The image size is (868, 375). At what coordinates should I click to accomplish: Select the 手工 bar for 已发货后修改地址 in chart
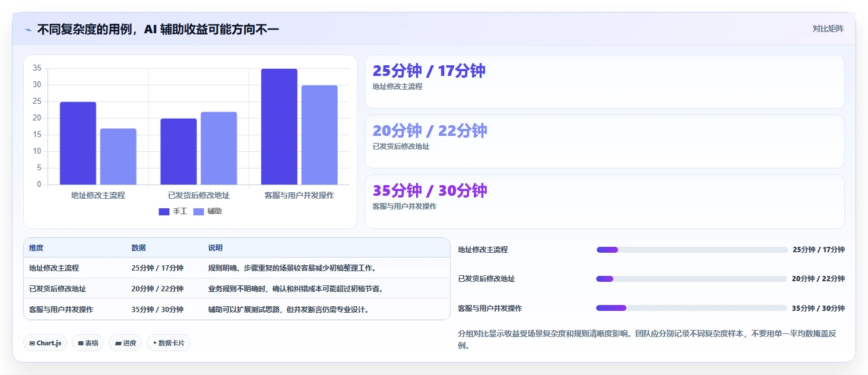click(179, 151)
